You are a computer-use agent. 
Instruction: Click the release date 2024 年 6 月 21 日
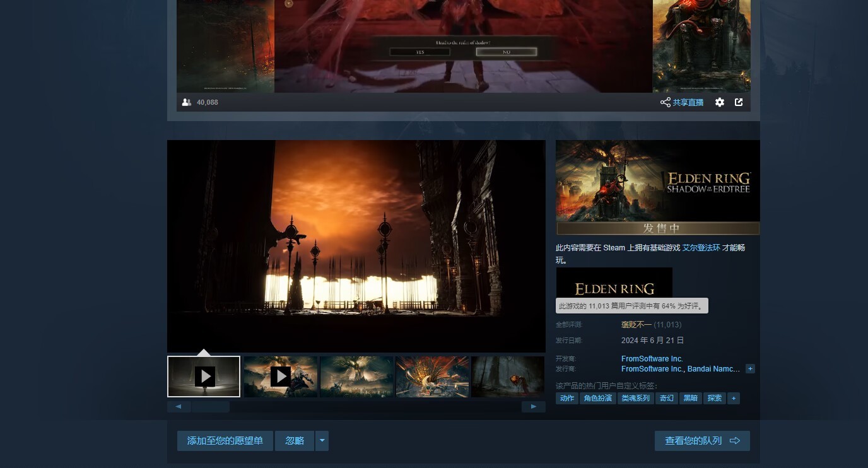coord(652,341)
